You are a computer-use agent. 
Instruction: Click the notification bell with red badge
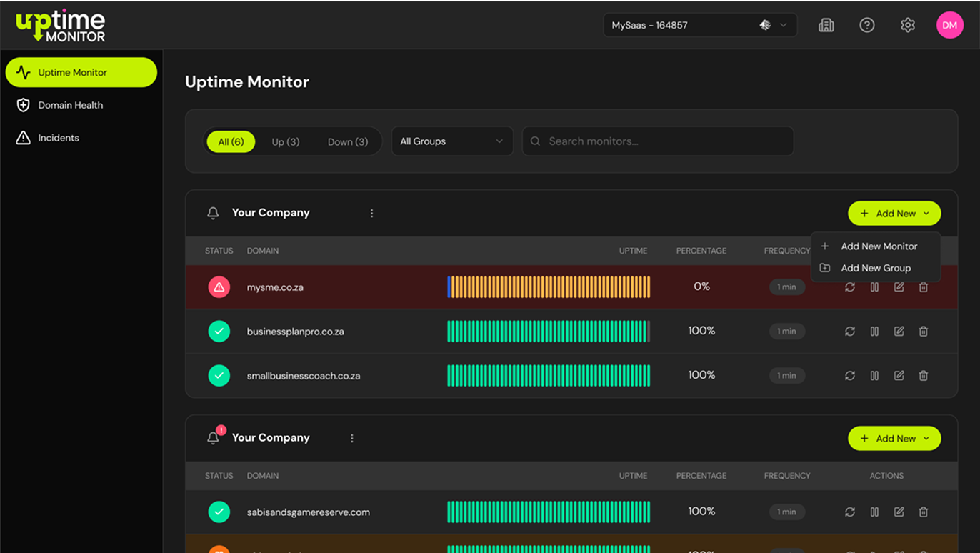(213, 437)
